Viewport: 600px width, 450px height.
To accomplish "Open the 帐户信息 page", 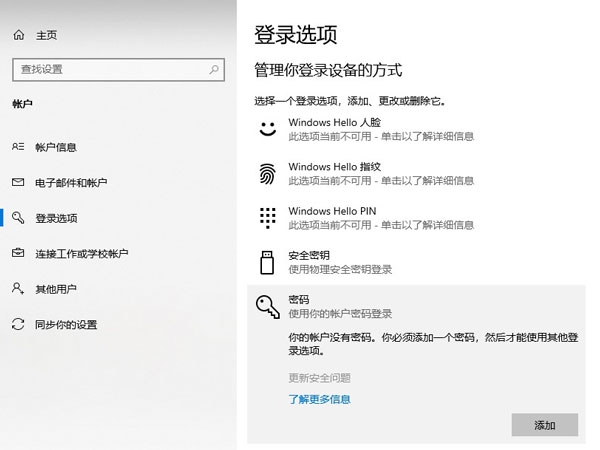I will (x=56, y=148).
